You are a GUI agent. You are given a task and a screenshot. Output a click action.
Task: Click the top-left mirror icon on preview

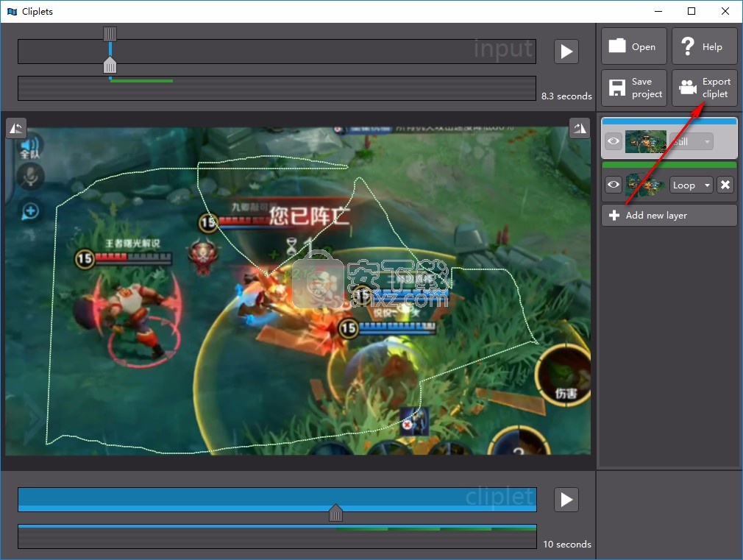pos(16,128)
